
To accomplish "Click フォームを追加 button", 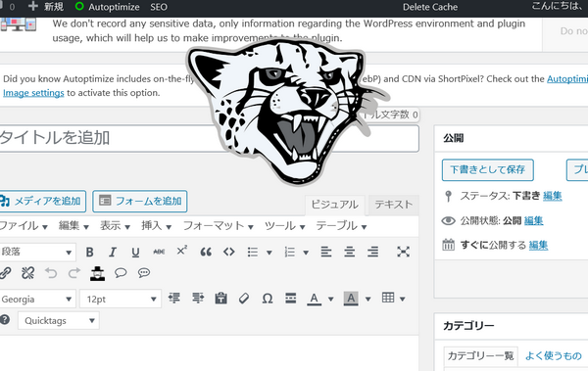I will coord(140,202).
